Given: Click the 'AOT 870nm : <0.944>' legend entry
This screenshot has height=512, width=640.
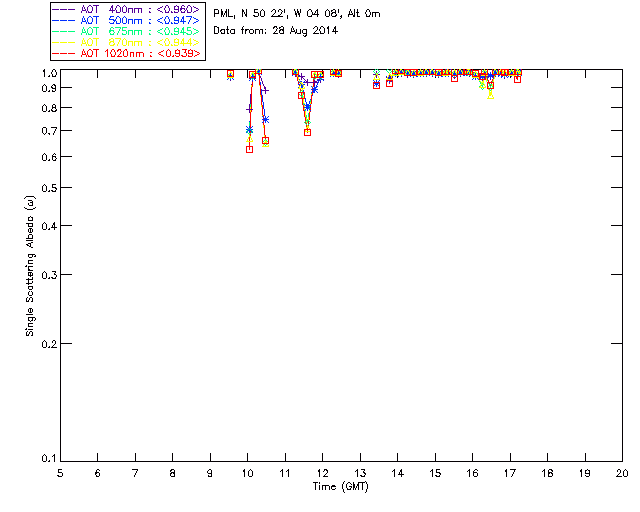Looking at the screenshot, I should [126, 42].
